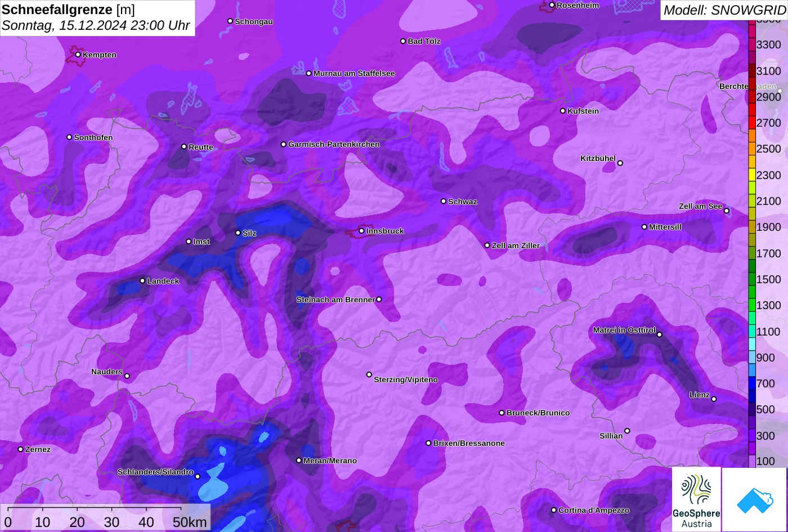
Task: Click the Matrei in Osttirol marker
Action: pyautogui.click(x=660, y=334)
